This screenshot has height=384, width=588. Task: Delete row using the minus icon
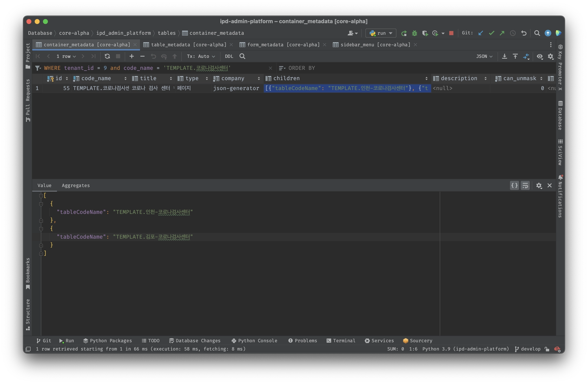point(142,56)
